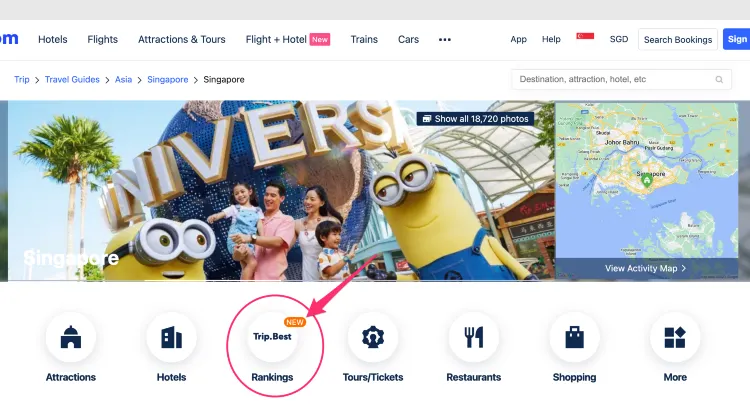This screenshot has height=420, width=750.
Task: Open the More categories icon
Action: pos(675,337)
